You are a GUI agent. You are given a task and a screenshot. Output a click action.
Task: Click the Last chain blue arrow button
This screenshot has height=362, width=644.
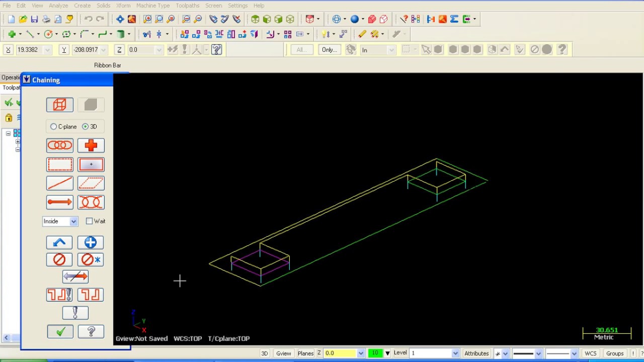pos(59,242)
